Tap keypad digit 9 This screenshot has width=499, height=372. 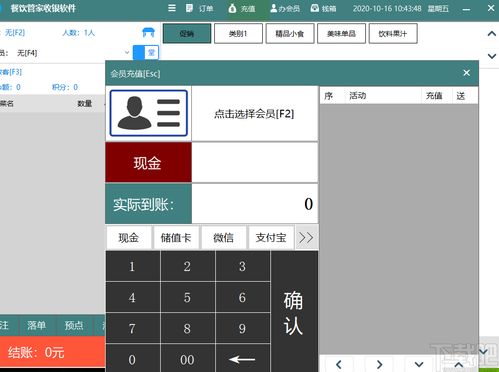(x=243, y=329)
